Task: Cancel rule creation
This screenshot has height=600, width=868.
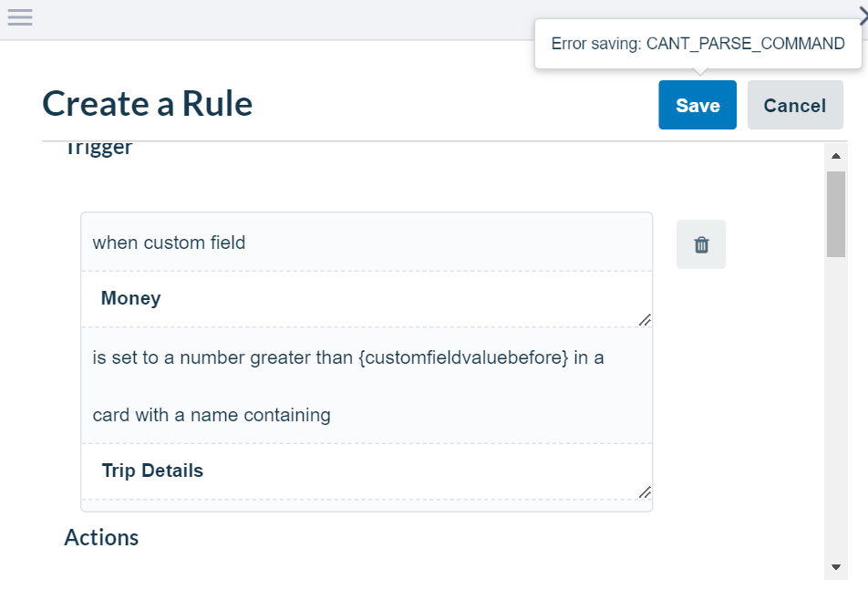Action: pyautogui.click(x=795, y=105)
